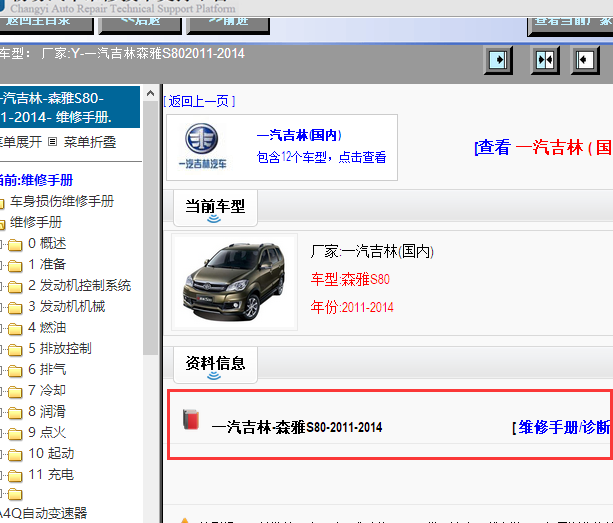
Task: Click folder icon beside 4 燃油
Action: [15, 329]
